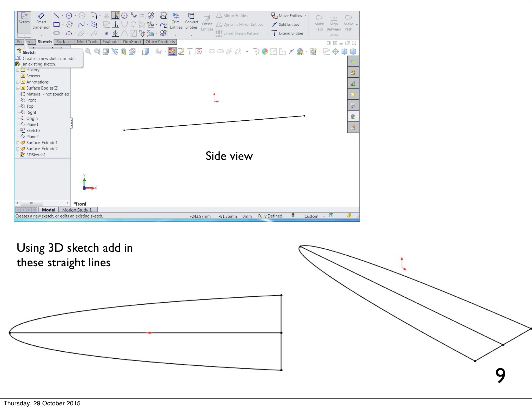Open the Move Entities dropdown arrow

point(306,16)
